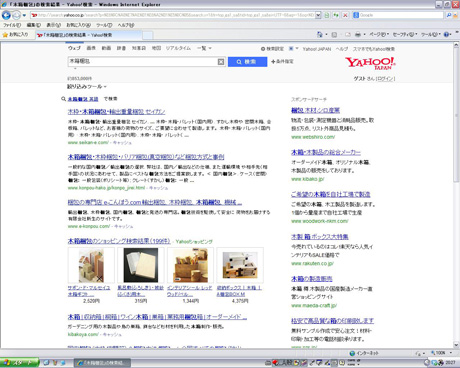Viewport: 460px width, 368px height.
Task: Click the compatibility view icon in address bar
Action: tap(327, 15)
